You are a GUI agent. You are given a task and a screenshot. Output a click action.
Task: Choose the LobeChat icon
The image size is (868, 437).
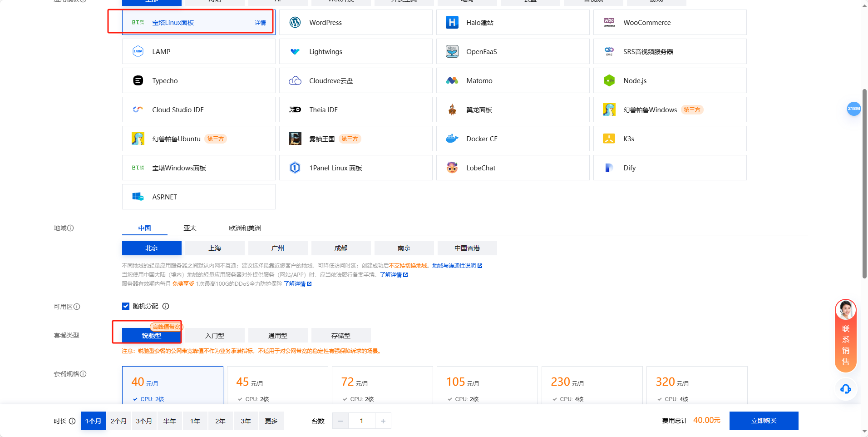point(452,168)
